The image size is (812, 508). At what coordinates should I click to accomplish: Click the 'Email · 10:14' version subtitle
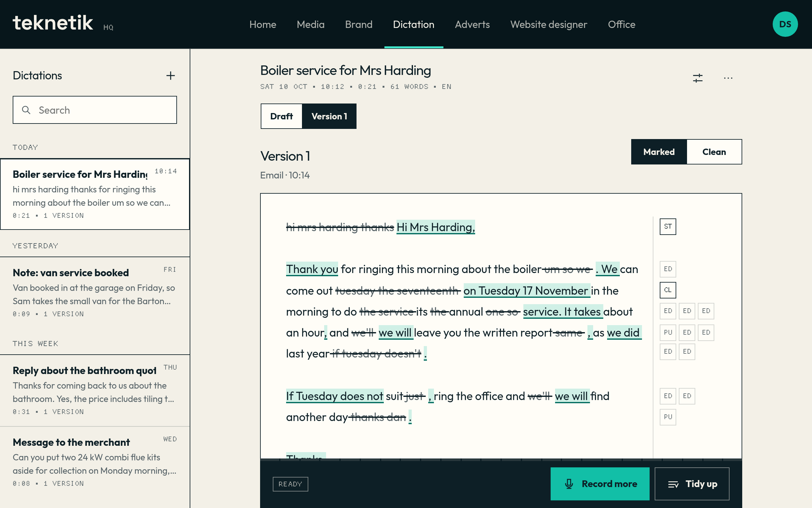[285, 175]
